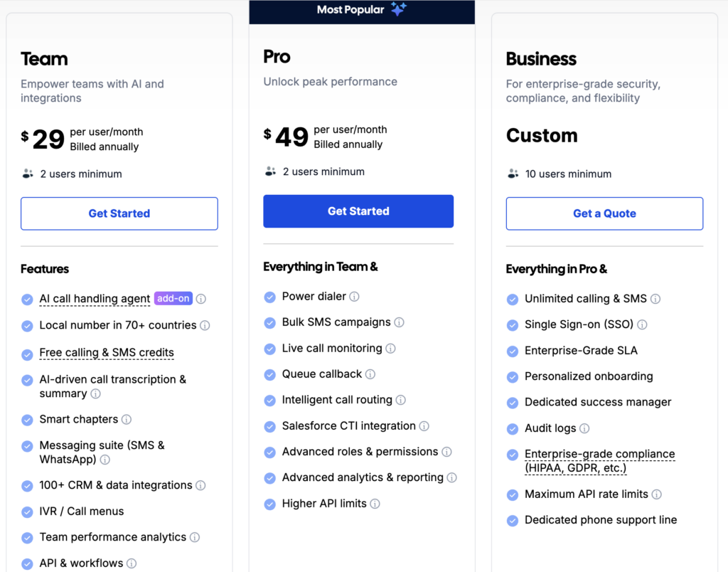Viewport: 728px width, 572px height.
Task: Open info icon for Salesforce CTI integration
Action: [x=424, y=426]
